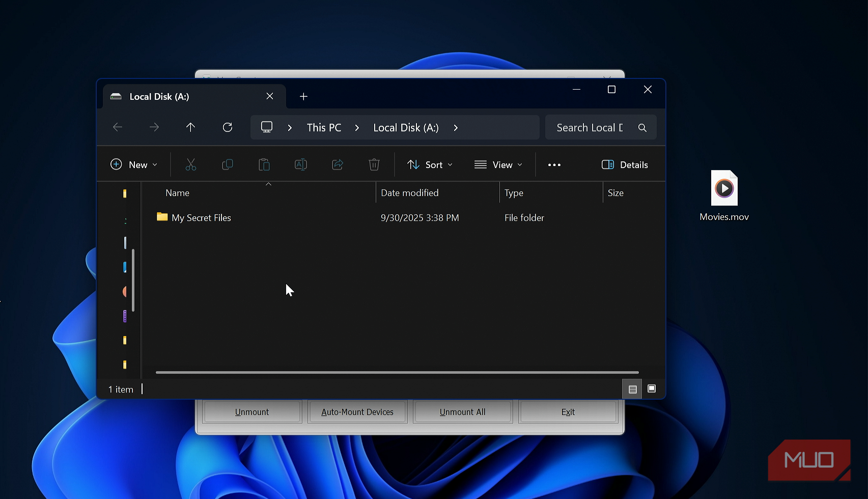Click the Rename icon in toolbar
The width and height of the screenshot is (868, 499).
301,164
